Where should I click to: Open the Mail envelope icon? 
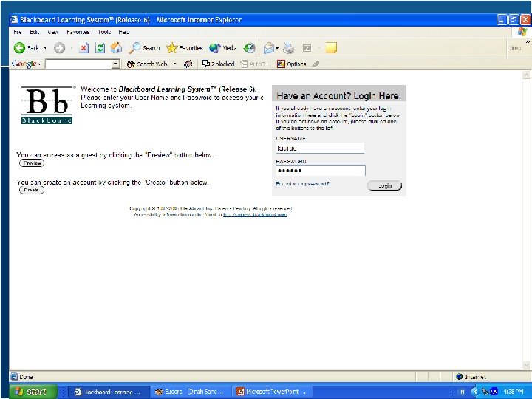coord(269,48)
